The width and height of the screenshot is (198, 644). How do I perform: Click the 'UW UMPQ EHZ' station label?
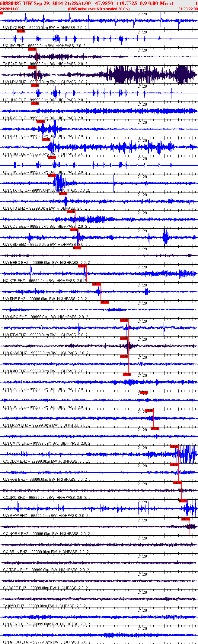click(16, 443)
